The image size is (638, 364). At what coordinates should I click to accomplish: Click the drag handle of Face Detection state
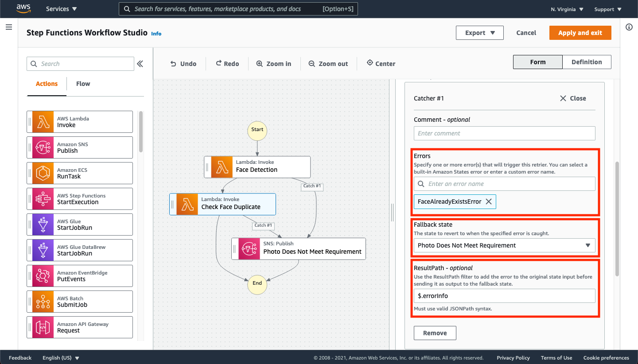pos(207,167)
